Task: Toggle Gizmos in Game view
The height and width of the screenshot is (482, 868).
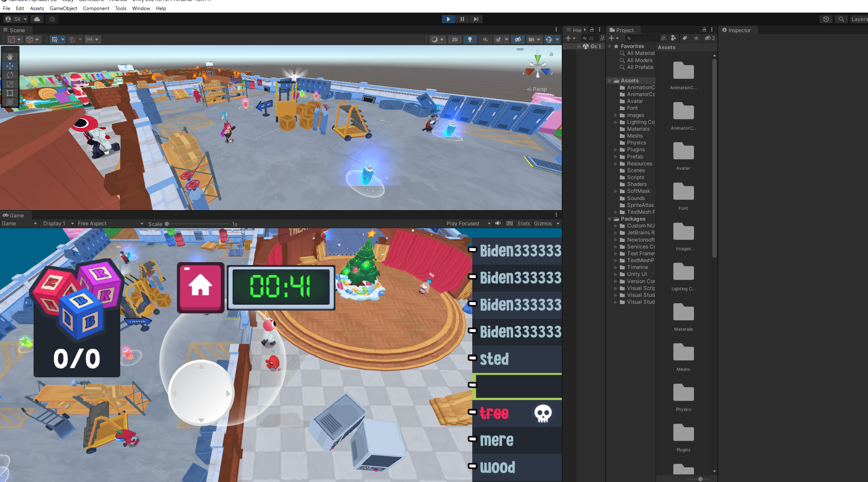Action: [x=543, y=223]
